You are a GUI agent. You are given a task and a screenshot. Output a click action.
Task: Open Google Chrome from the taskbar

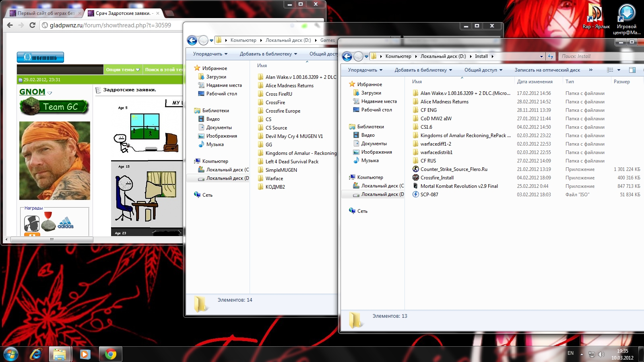click(x=110, y=354)
